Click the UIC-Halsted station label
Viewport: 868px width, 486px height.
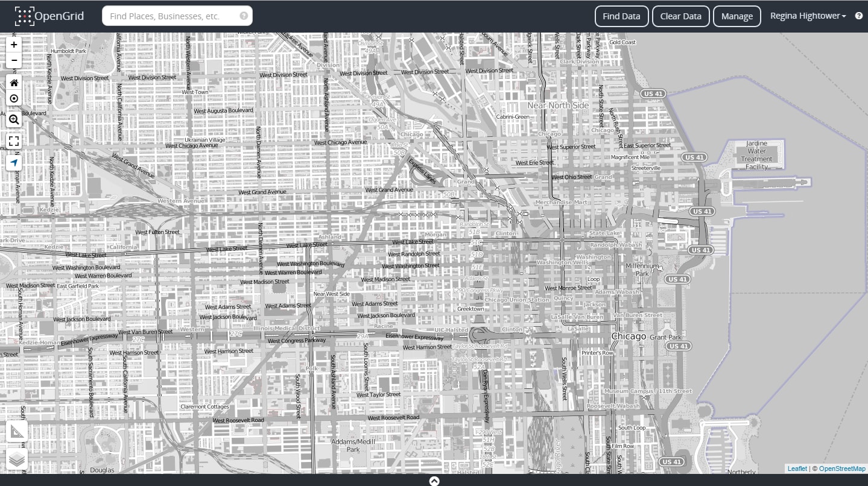pyautogui.click(x=452, y=330)
